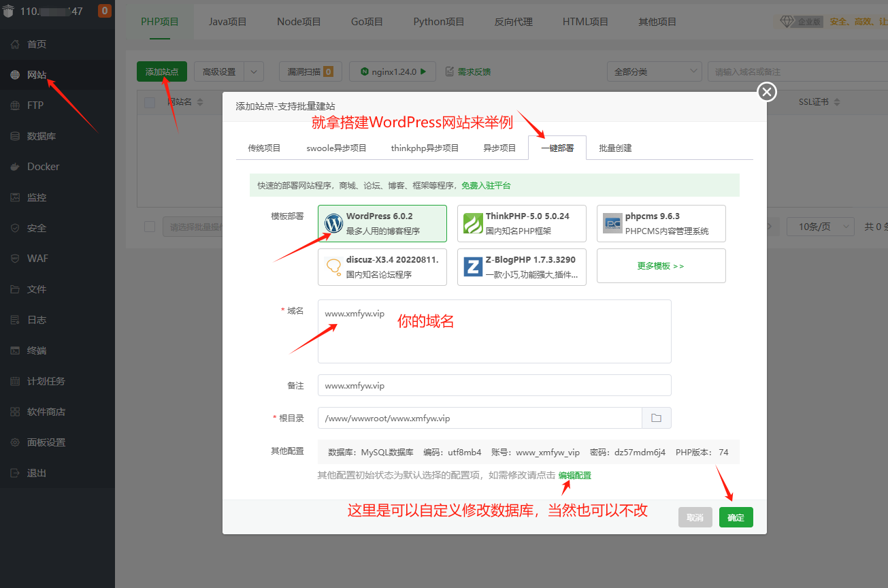The height and width of the screenshot is (588, 888).
Task: Click the 漏洞扫描 button
Action: tap(310, 71)
